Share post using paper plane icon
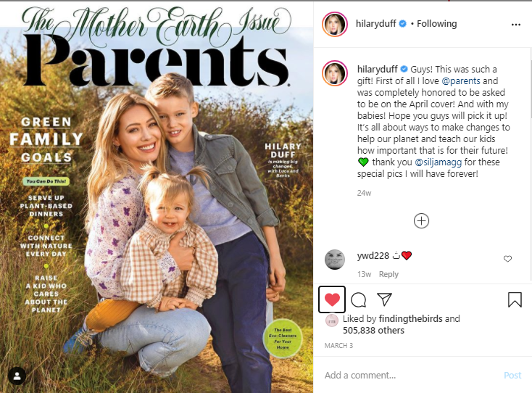This screenshot has height=393, width=532. (384, 299)
